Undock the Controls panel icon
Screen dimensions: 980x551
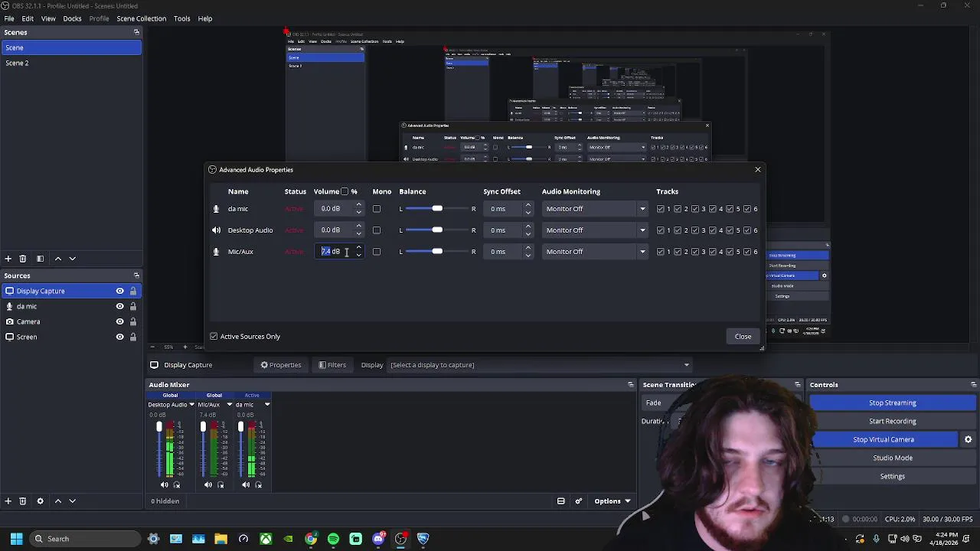(x=973, y=385)
